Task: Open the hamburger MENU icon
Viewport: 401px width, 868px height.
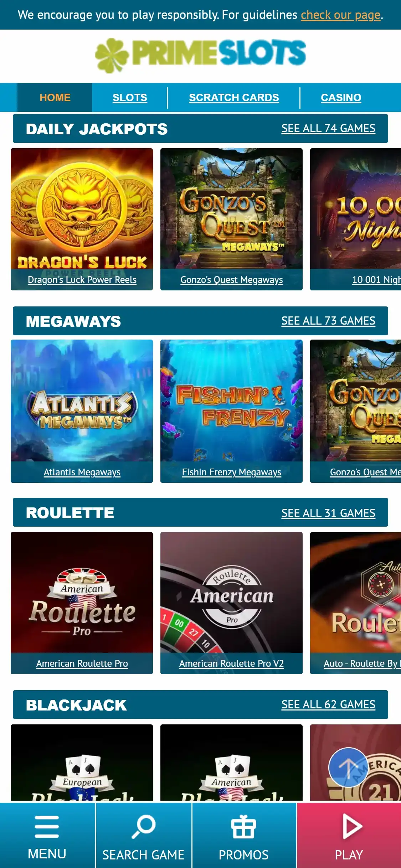Action: pos(47,826)
